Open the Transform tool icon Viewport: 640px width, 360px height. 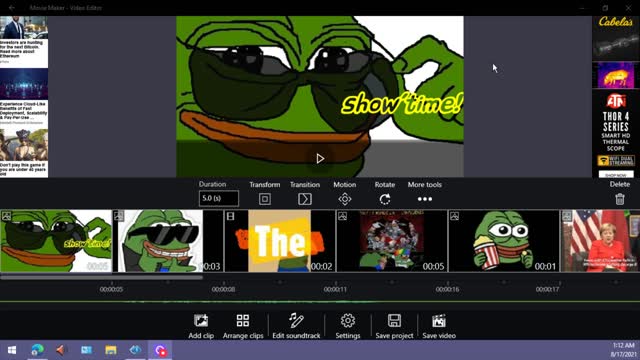[x=264, y=199]
